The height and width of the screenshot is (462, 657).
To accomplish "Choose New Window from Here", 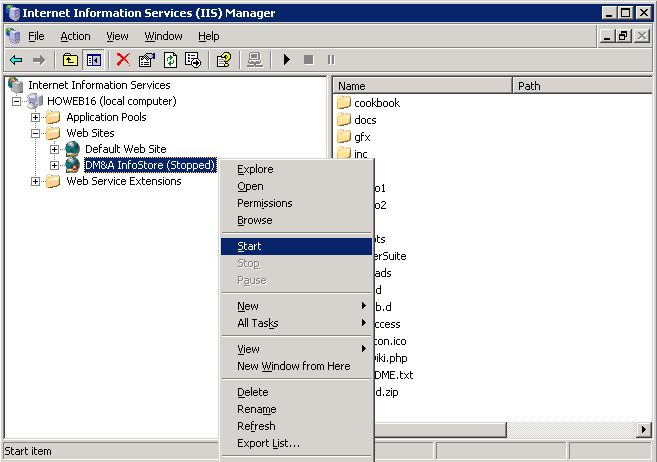I will coord(296,366).
